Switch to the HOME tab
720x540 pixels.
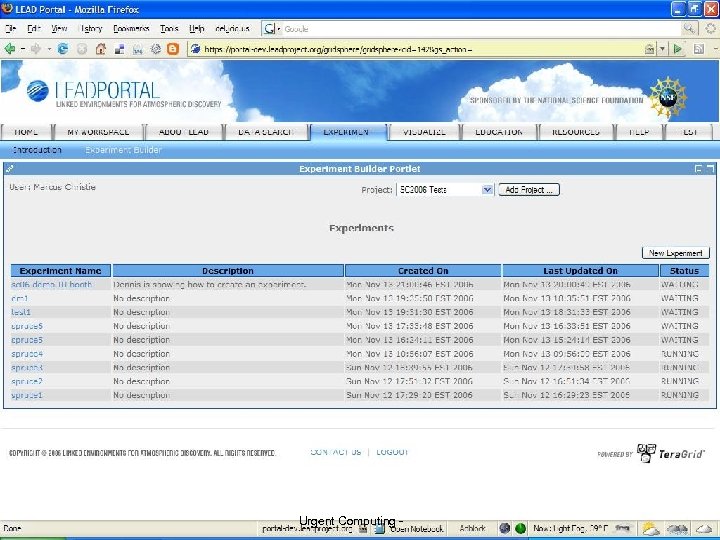click(x=26, y=132)
